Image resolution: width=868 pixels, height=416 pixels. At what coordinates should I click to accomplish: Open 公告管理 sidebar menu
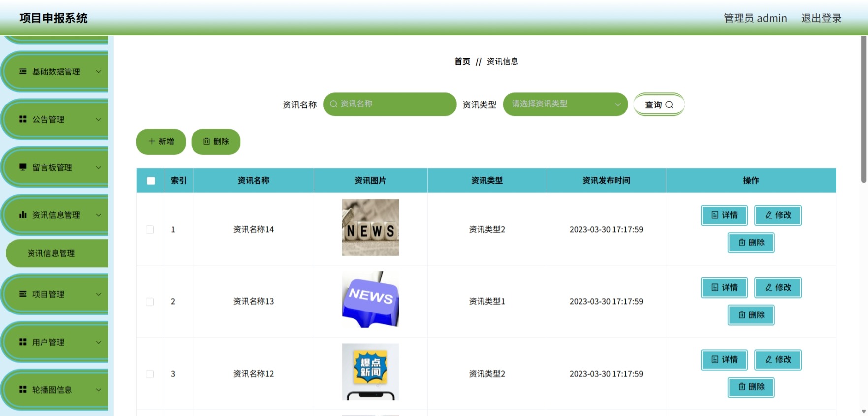55,119
